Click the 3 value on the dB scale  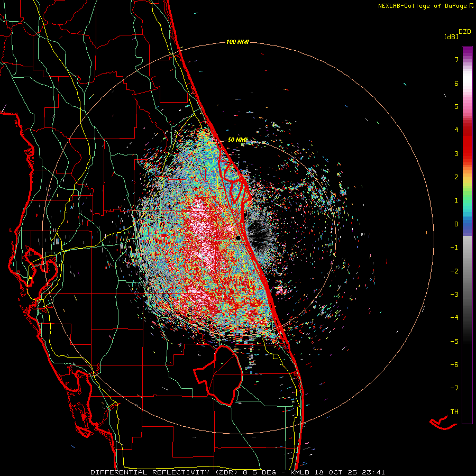(456, 153)
